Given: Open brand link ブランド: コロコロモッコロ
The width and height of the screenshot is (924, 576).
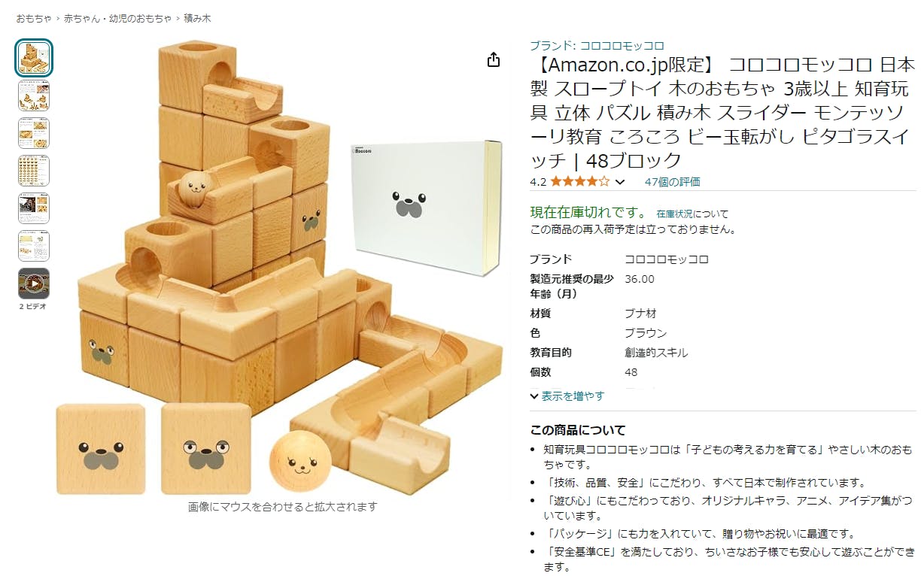Looking at the screenshot, I should coord(597,45).
